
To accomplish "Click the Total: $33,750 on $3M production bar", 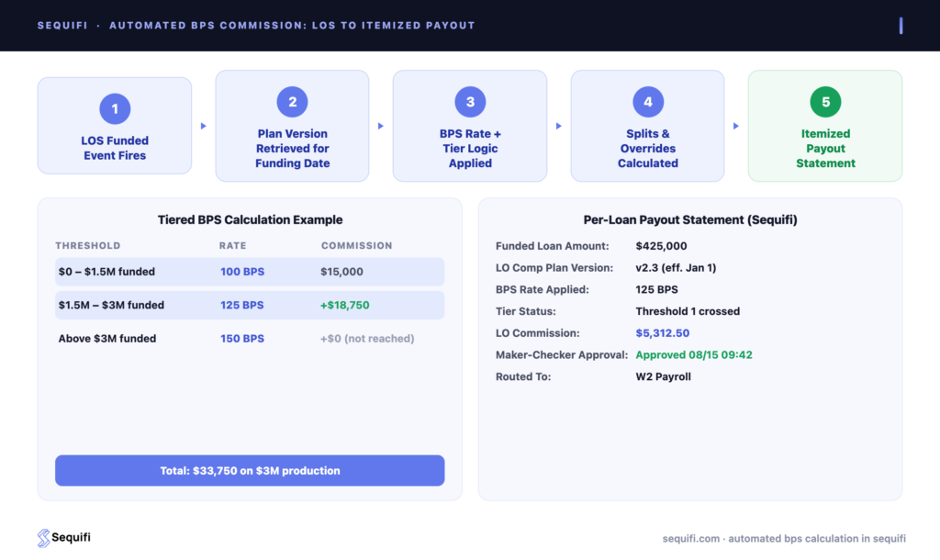I will 250,471.
